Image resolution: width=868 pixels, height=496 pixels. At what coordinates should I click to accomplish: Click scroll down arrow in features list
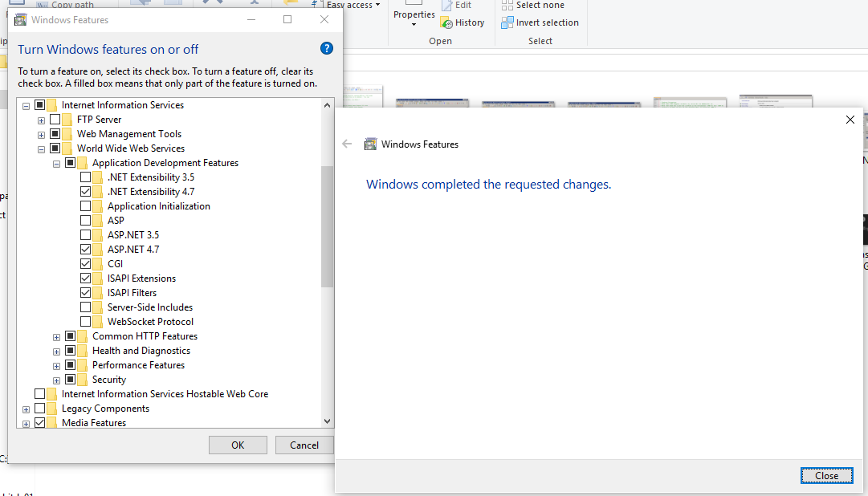(327, 421)
